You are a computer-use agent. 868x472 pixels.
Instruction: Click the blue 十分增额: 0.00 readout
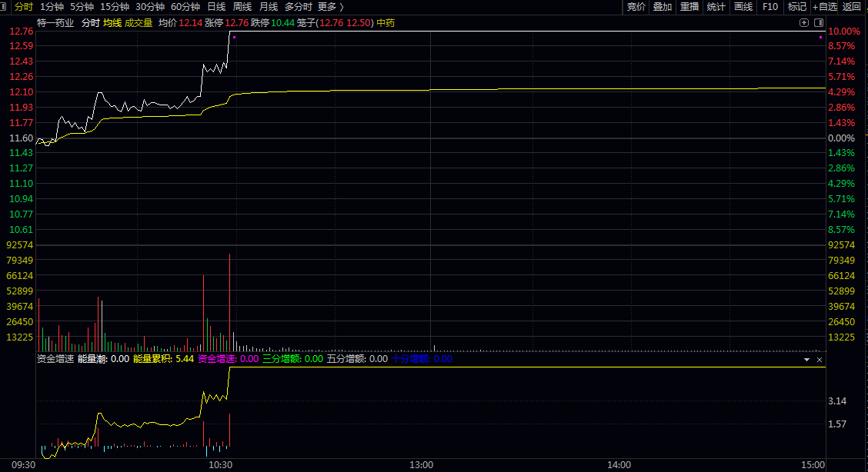[422, 359]
